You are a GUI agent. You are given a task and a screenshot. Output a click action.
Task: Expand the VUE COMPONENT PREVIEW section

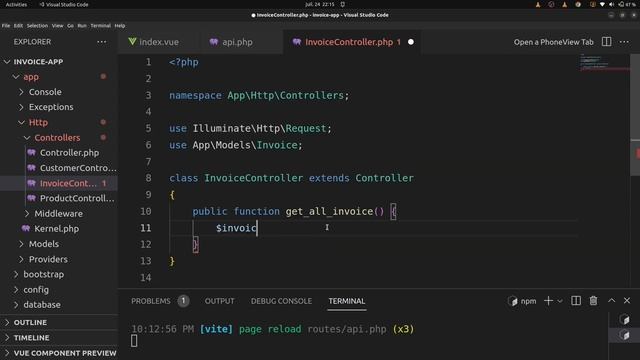[x=65, y=353]
